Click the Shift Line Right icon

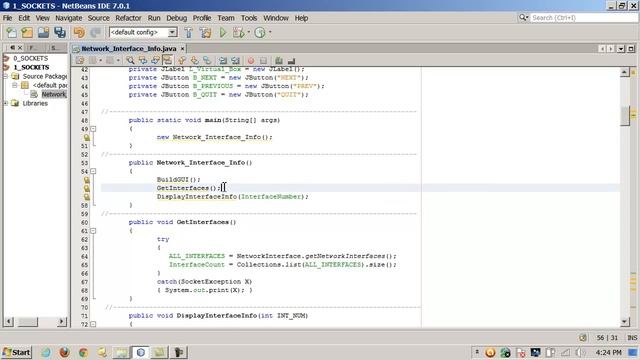(x=236, y=60)
